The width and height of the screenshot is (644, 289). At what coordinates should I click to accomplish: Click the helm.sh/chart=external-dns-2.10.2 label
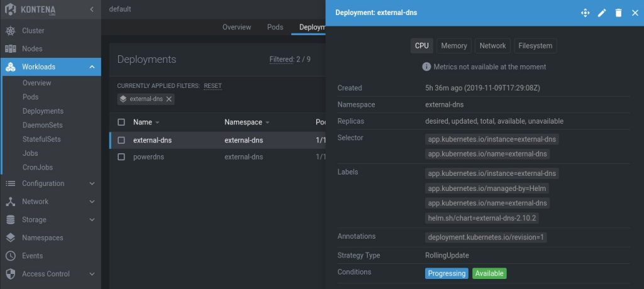pos(482,219)
